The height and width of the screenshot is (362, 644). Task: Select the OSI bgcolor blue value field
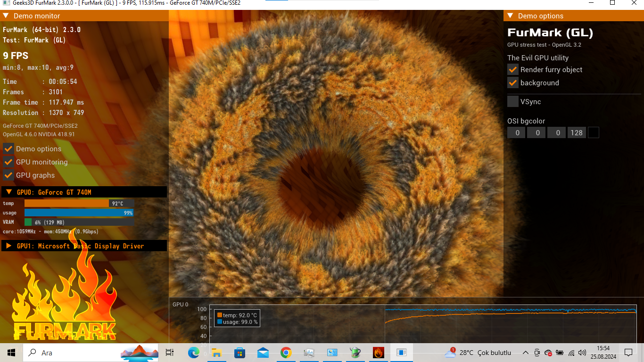coord(557,132)
